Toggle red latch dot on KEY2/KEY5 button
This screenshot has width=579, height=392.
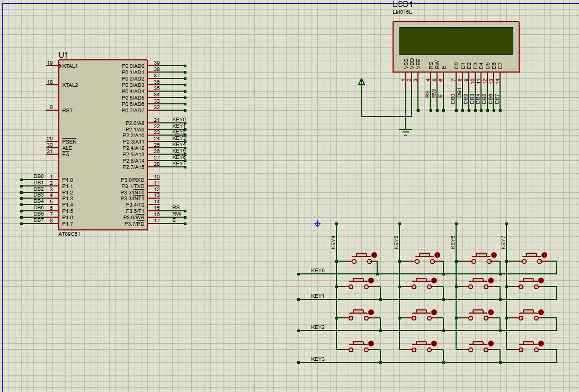click(434, 312)
